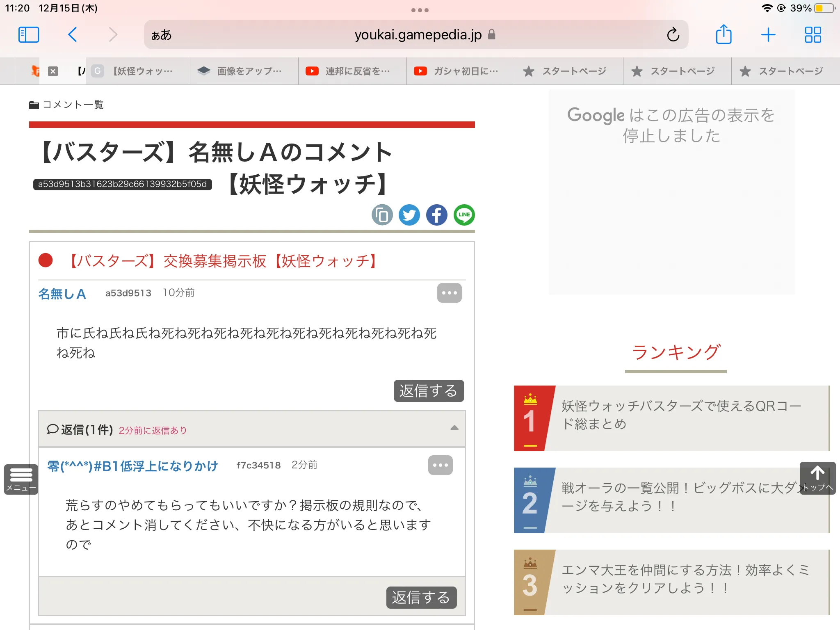Open a new tab with plus
This screenshot has width=840, height=630.
768,35
